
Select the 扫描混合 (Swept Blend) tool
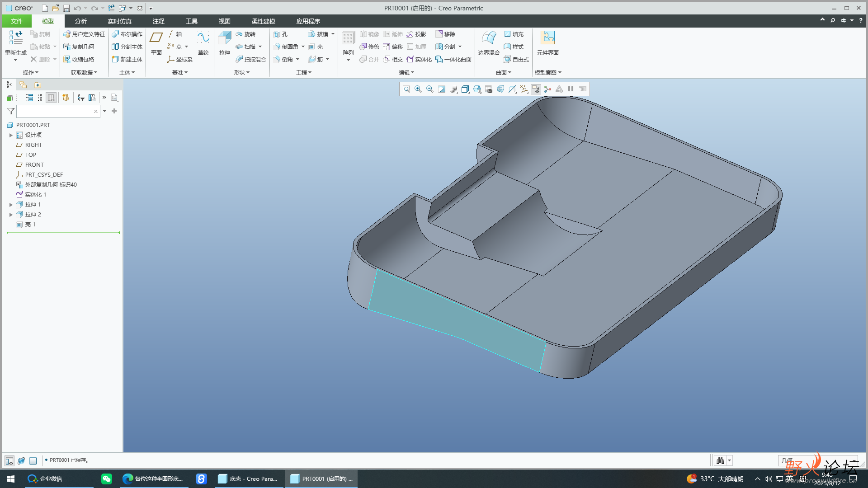[x=250, y=59]
